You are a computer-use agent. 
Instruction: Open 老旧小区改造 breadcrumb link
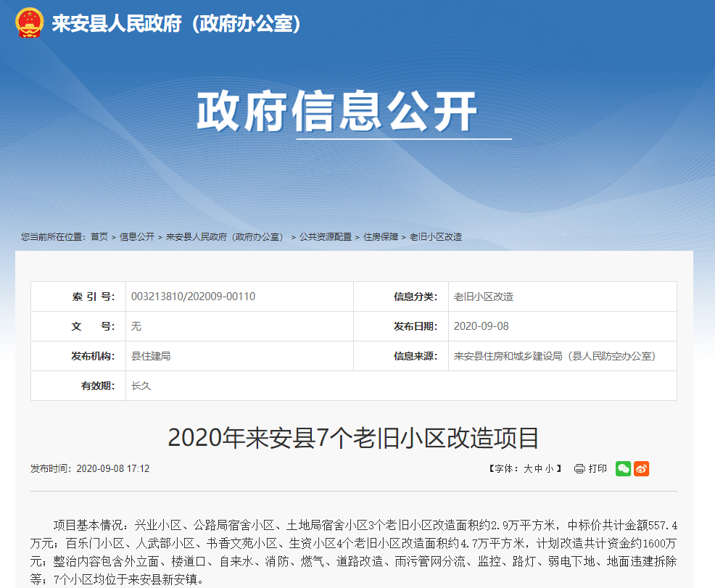click(436, 237)
